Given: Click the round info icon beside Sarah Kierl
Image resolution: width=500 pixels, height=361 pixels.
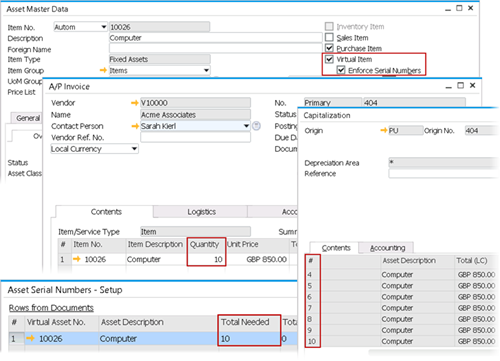Looking at the screenshot, I should tap(256, 126).
